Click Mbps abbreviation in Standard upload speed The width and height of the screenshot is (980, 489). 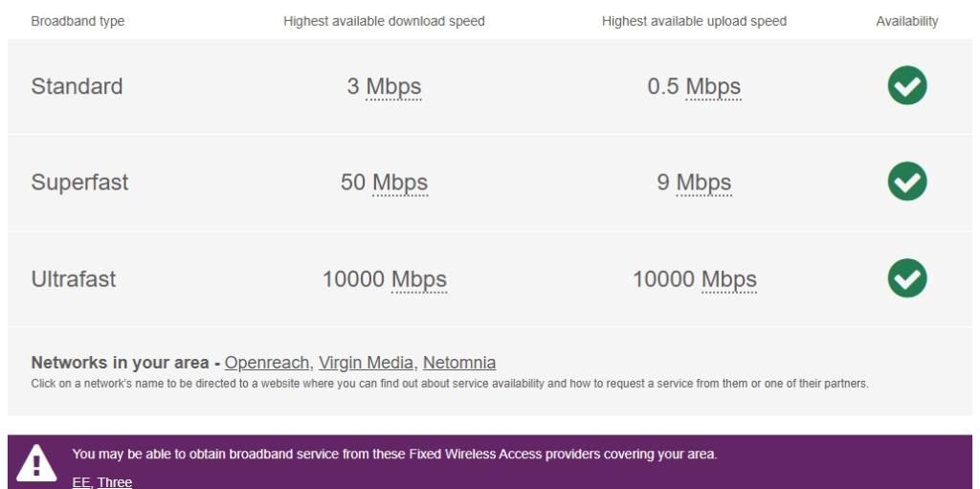tap(713, 87)
